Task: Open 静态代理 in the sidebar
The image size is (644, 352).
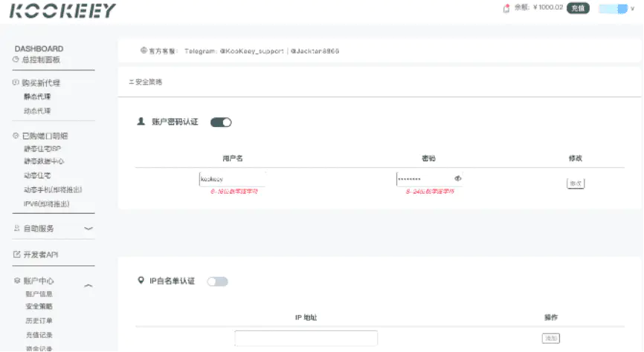Action: point(37,97)
